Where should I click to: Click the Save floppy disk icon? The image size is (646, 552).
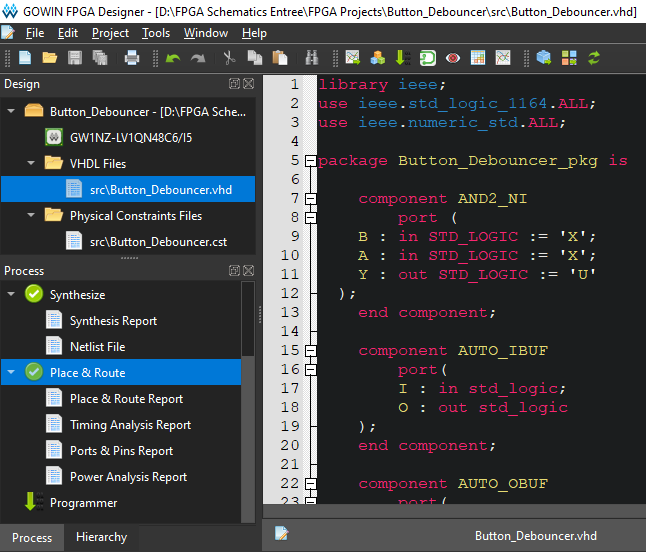pos(75,58)
